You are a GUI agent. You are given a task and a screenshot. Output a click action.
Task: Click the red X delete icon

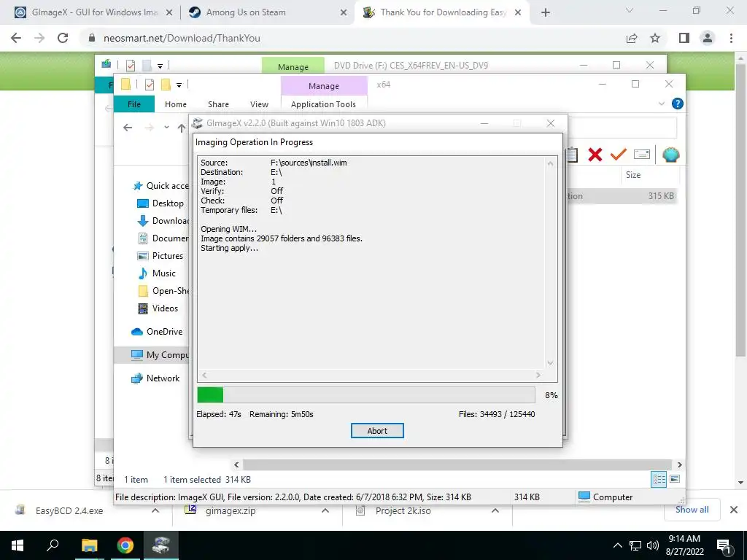(x=595, y=155)
